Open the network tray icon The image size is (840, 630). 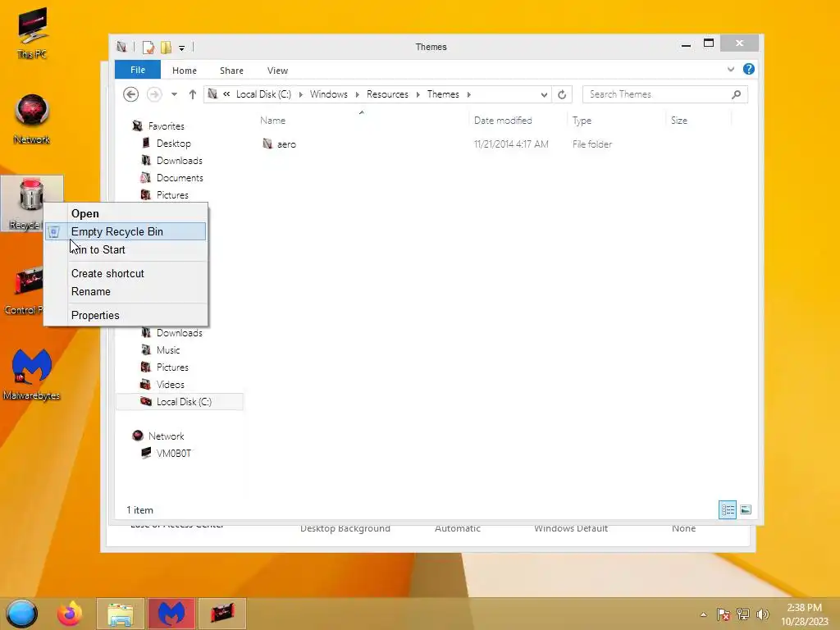743,614
